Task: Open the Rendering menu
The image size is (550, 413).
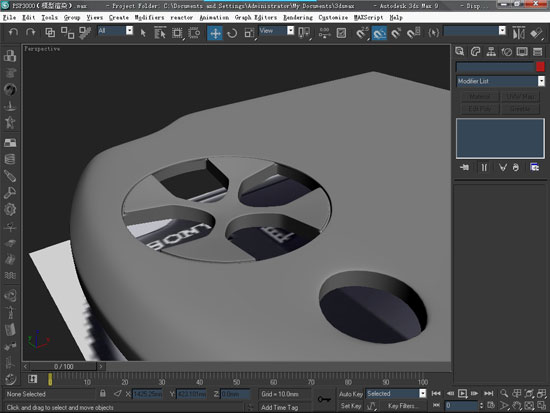Action: point(298,17)
